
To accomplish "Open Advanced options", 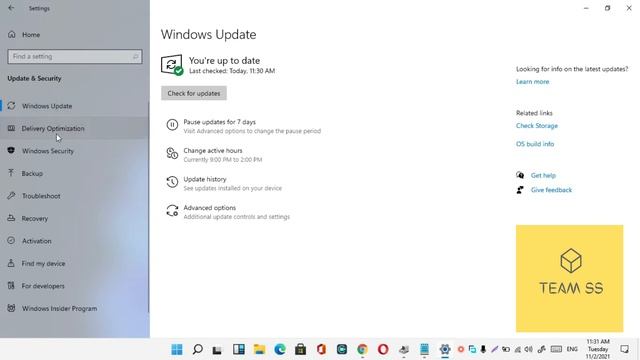I will pos(209,207).
